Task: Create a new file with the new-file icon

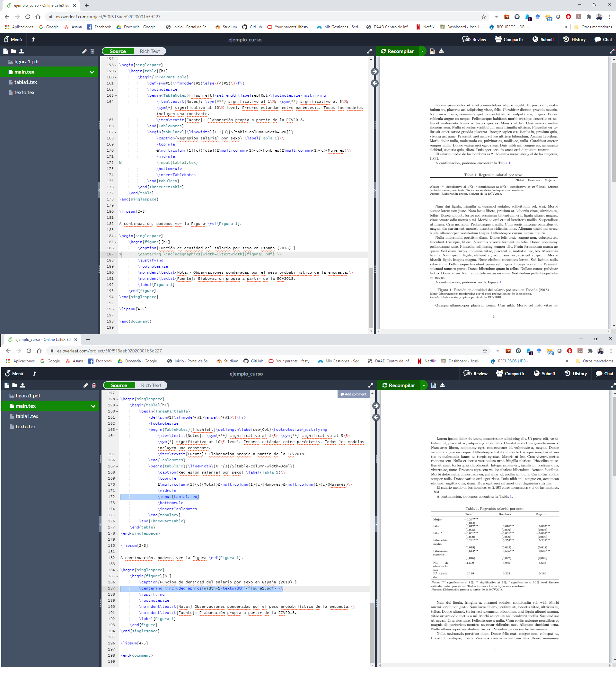Action: (6, 51)
